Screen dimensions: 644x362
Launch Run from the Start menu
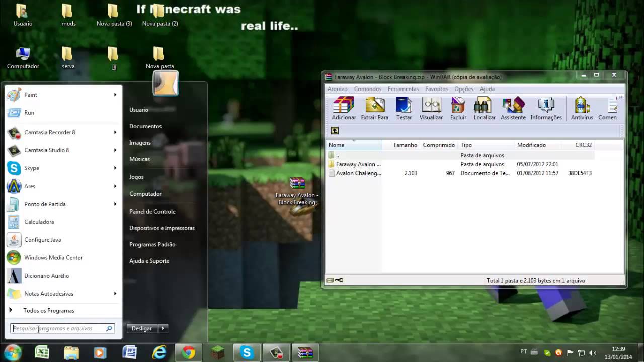(x=63, y=113)
